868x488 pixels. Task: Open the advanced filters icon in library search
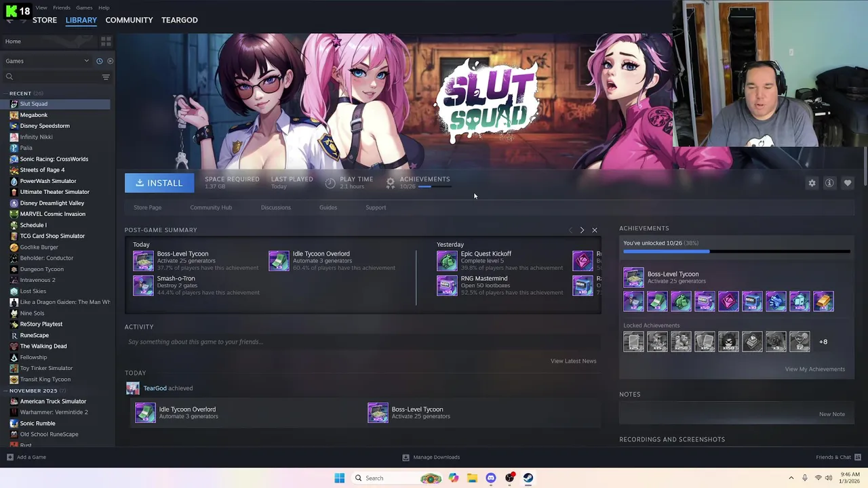(106, 77)
